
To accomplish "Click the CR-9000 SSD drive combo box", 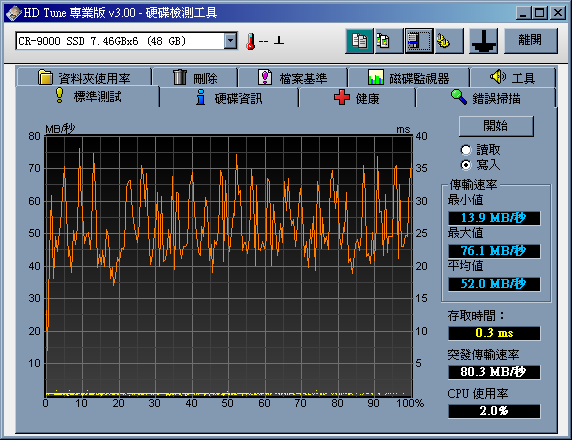I will tap(126, 41).
